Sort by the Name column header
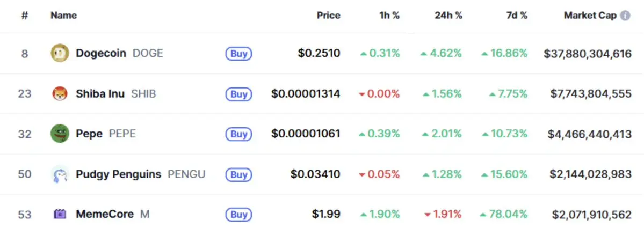Image resolution: width=644 pixels, height=242 pixels. click(x=64, y=16)
